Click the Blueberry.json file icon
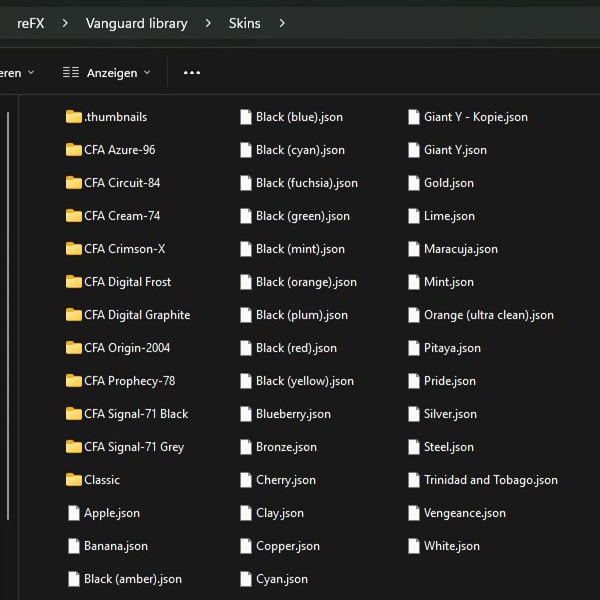The image size is (600, 600). tap(246, 414)
